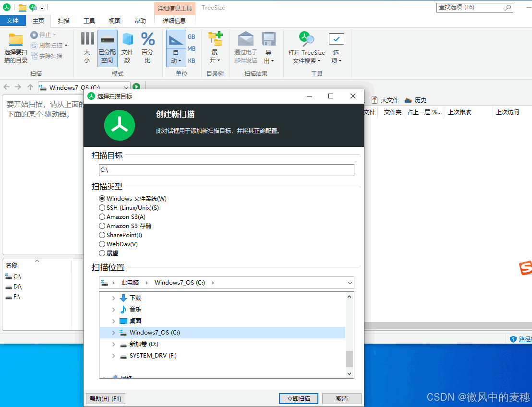Set unit to GB
The image size is (532, 407).
[192, 36]
